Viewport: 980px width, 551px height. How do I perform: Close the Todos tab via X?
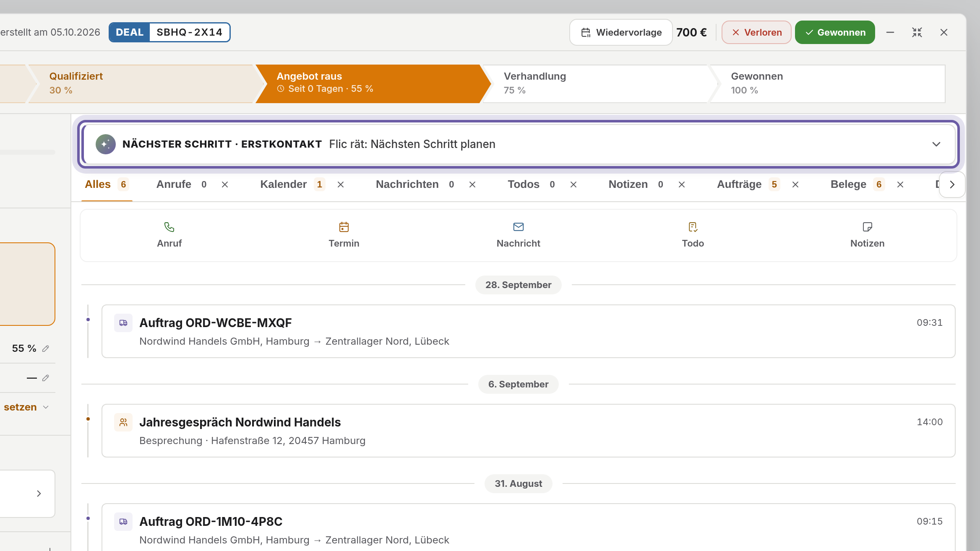573,185
